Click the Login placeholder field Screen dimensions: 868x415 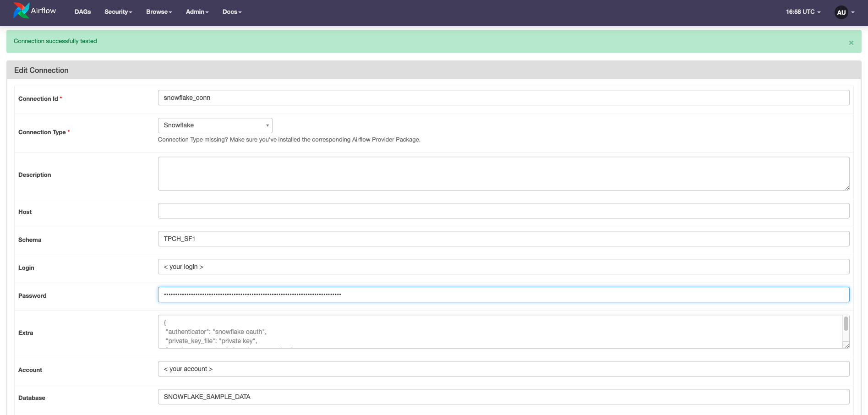pyautogui.click(x=503, y=266)
